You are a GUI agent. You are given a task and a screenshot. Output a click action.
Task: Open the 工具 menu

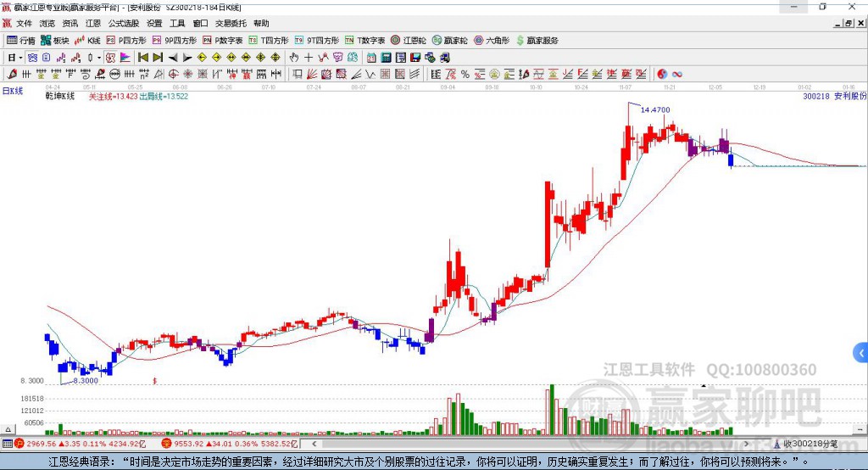[x=177, y=23]
